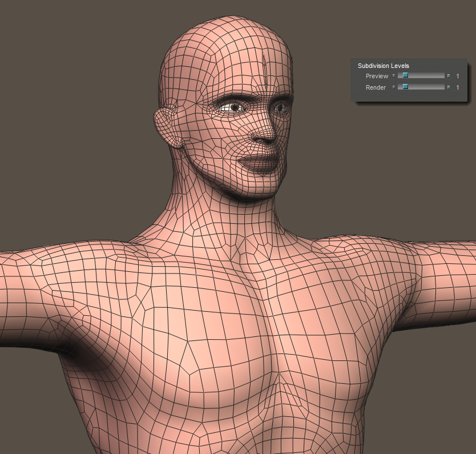This screenshot has height=454, width=476.
Task: Click the Preview slider's left decrement button
Action: (393, 75)
